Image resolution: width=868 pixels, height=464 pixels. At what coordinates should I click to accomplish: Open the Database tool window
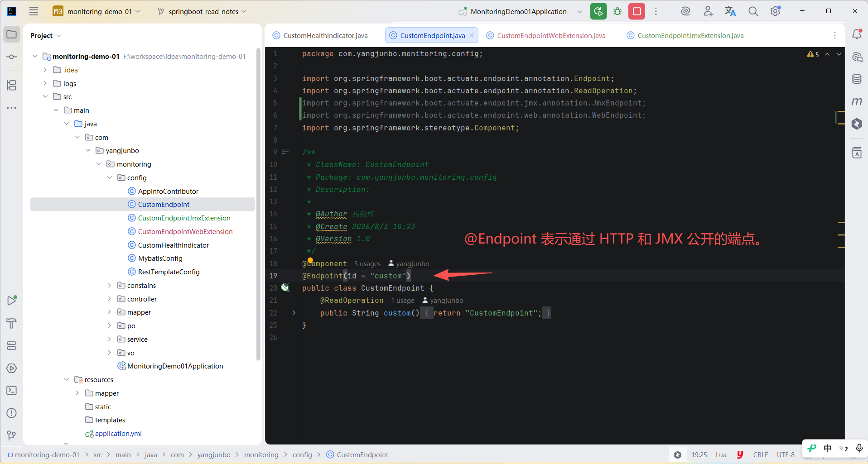point(857,79)
